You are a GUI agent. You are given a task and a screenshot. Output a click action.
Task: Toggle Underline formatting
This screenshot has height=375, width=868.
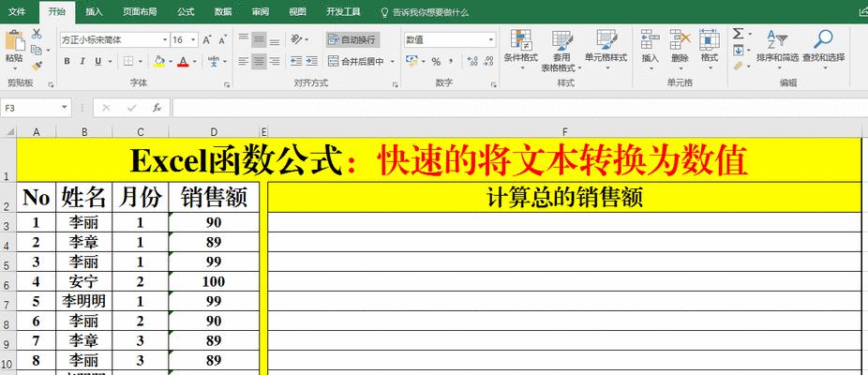(97, 61)
